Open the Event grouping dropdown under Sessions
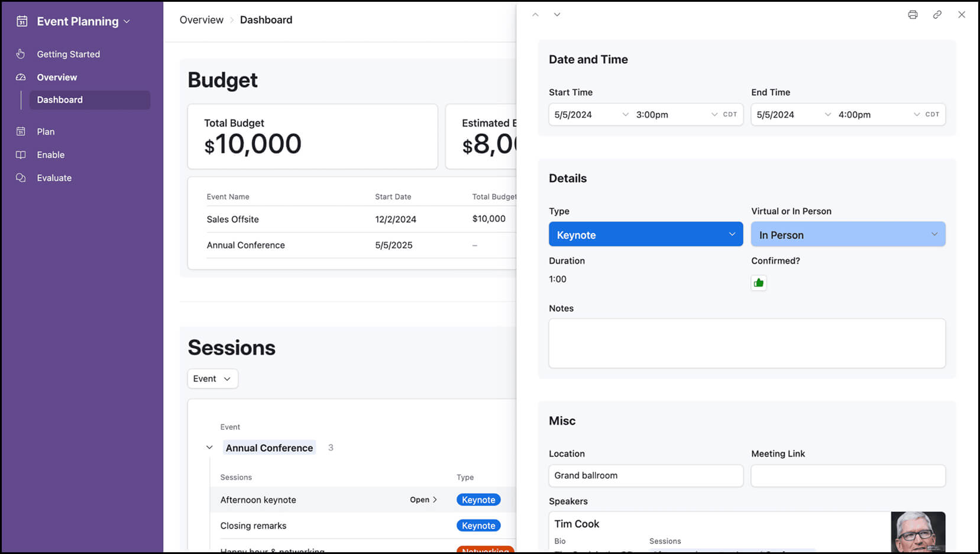Screen dimensions: 980x554 212,379
